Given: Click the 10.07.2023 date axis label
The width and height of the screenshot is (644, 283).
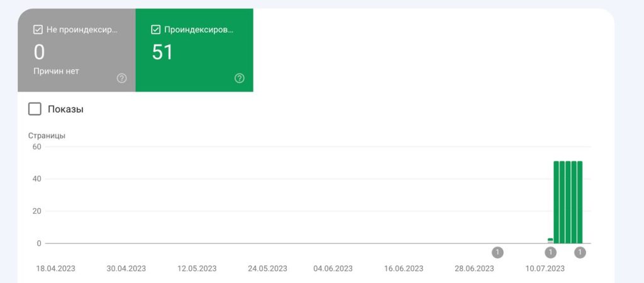Looking at the screenshot, I should [x=545, y=269].
